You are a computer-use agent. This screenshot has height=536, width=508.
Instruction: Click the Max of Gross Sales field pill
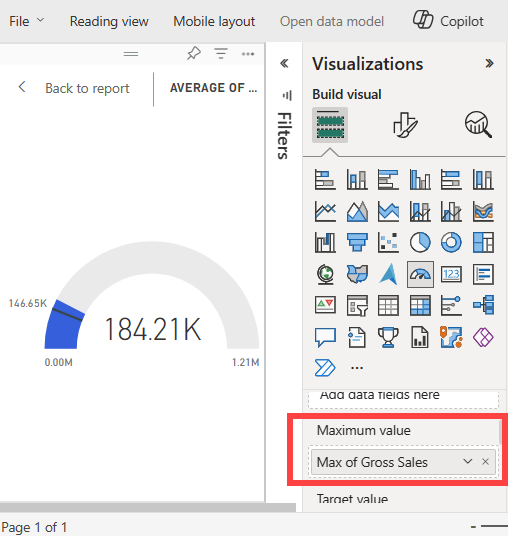pyautogui.click(x=403, y=462)
